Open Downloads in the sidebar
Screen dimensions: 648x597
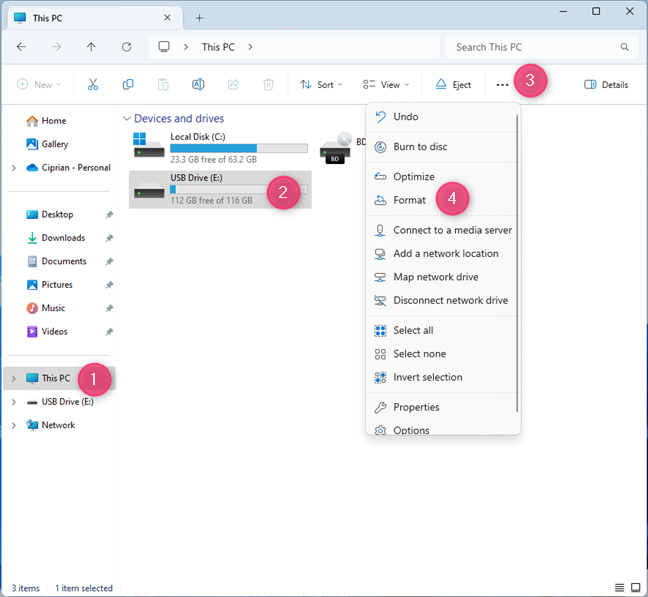click(x=63, y=238)
